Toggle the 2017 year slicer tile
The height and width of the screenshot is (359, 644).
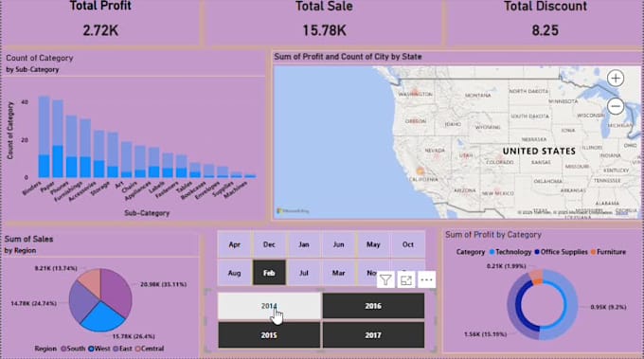(373, 334)
